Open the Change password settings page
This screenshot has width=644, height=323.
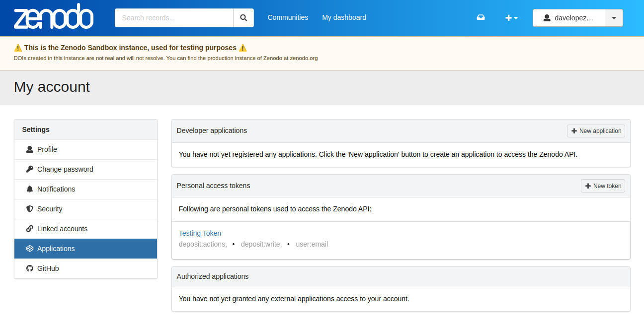[x=65, y=169]
